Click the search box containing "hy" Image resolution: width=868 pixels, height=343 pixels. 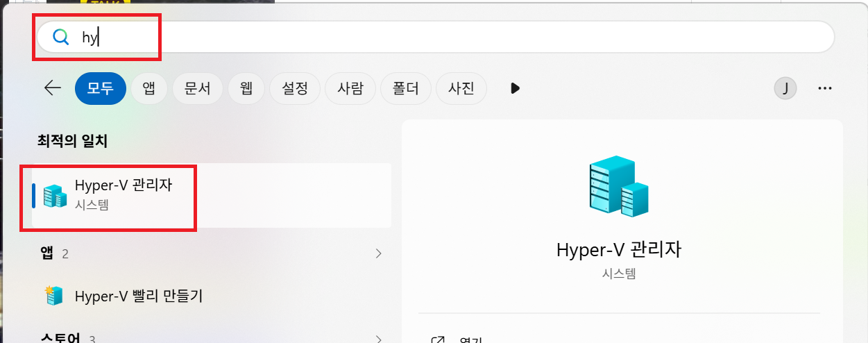435,37
